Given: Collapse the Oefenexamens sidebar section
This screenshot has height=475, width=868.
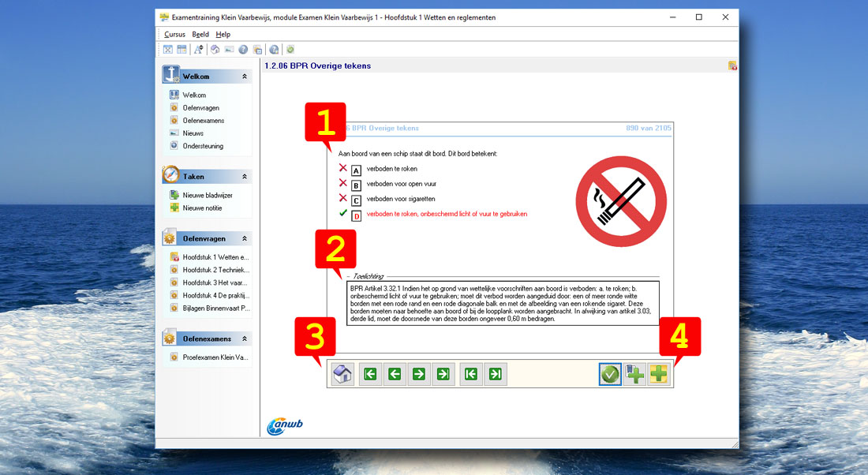Looking at the screenshot, I should (x=245, y=338).
